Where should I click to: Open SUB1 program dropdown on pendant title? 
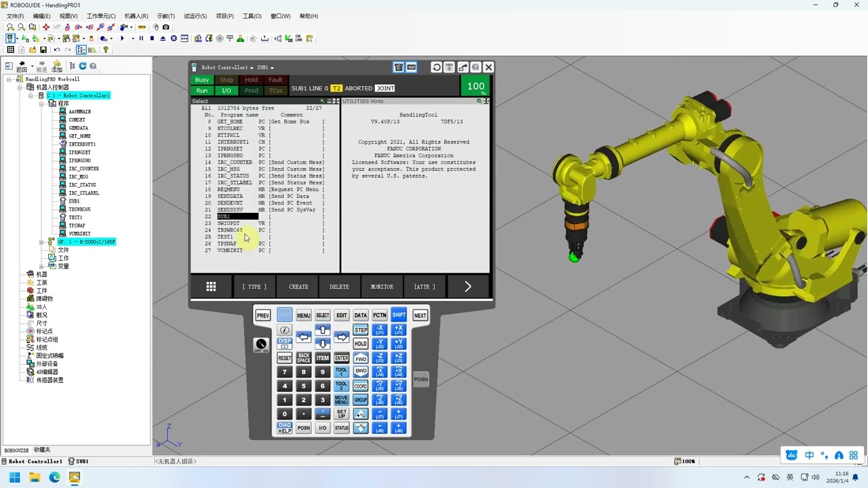[x=272, y=68]
